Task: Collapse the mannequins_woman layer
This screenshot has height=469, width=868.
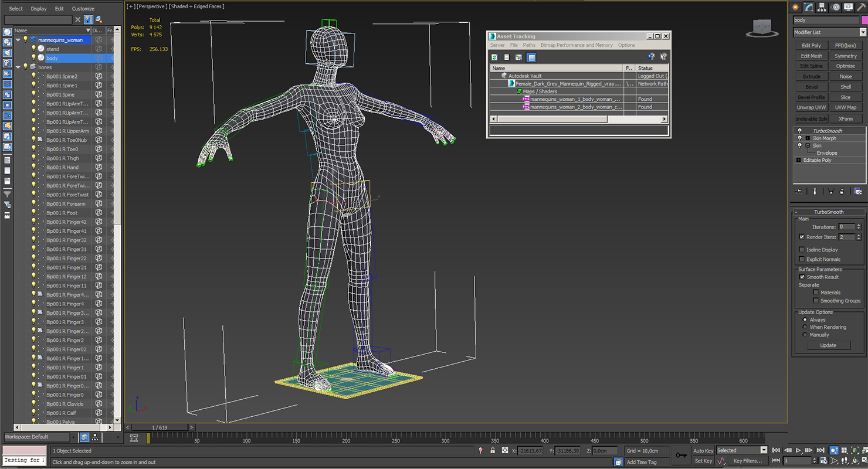Action: pos(18,40)
